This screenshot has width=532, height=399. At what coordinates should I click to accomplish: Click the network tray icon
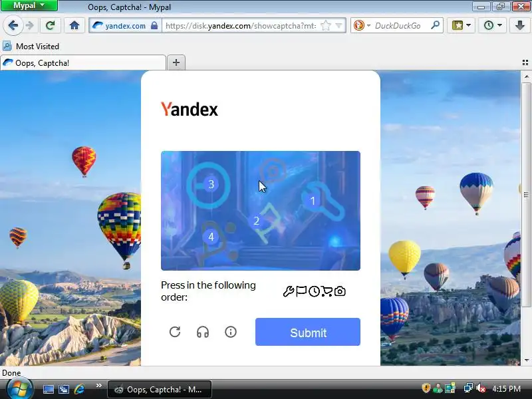click(468, 388)
